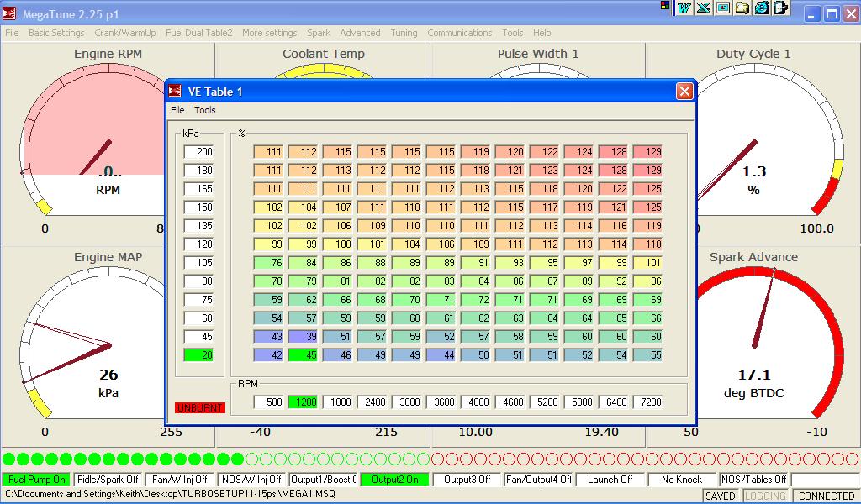The height and width of the screenshot is (504, 861).
Task: Click the VE Table 1 window icon
Action: click(175, 91)
